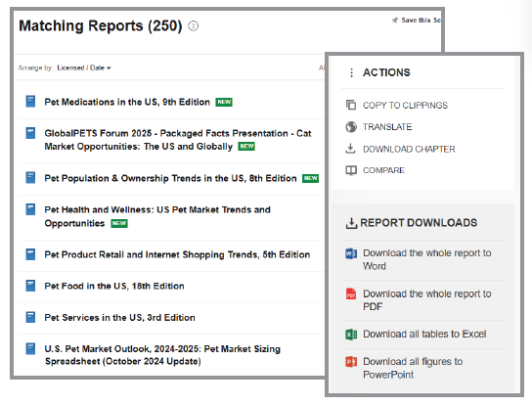Click the pin icon next to Save this
Screen dimensions: 532x405
pyautogui.click(x=394, y=21)
